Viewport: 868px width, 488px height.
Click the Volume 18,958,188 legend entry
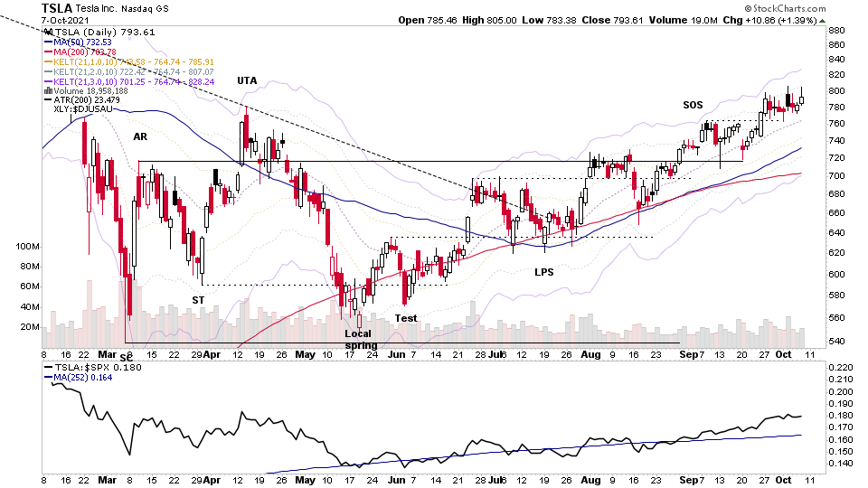(x=87, y=90)
